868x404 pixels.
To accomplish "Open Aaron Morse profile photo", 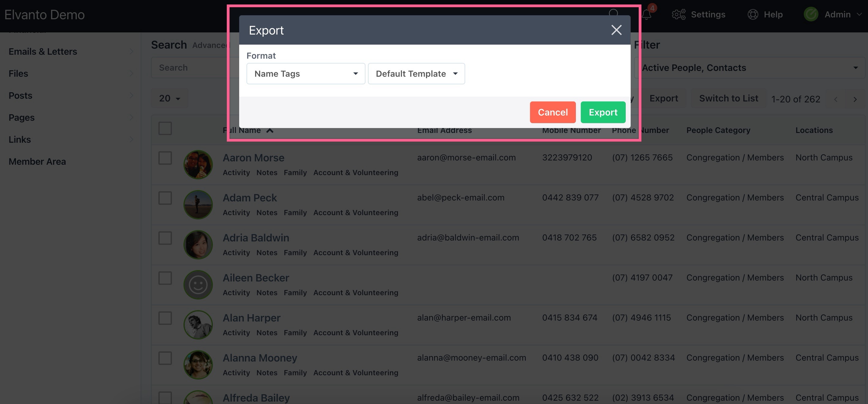I will coord(198,165).
